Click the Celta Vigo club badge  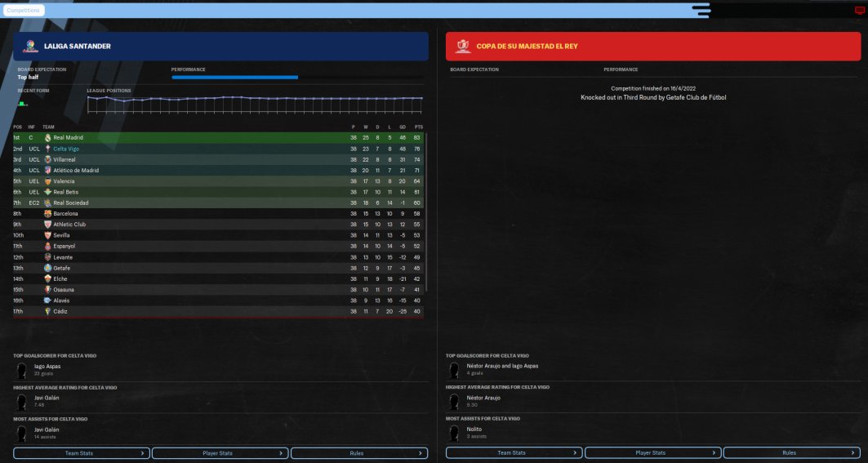[x=47, y=149]
